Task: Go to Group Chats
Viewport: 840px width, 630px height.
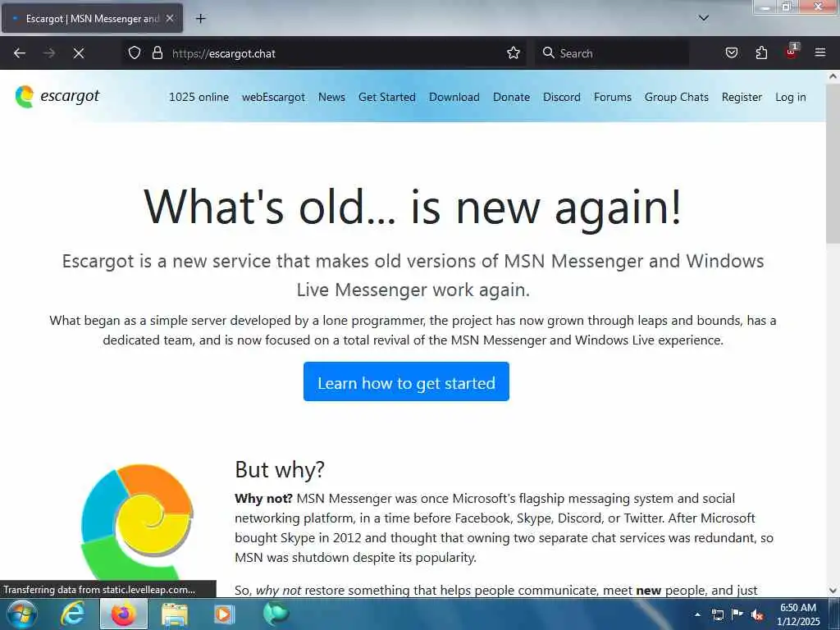Action: [676, 97]
